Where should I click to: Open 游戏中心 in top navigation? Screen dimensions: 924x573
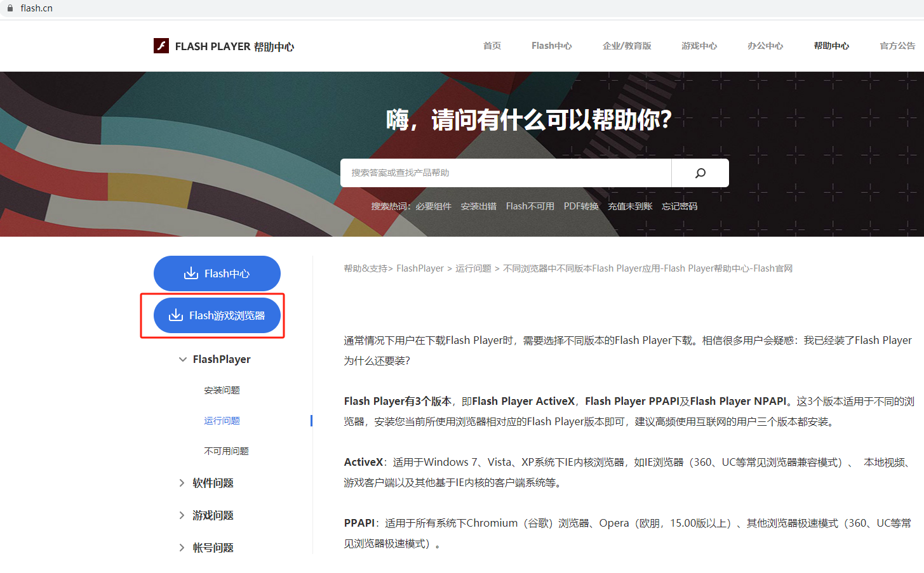[x=699, y=46]
